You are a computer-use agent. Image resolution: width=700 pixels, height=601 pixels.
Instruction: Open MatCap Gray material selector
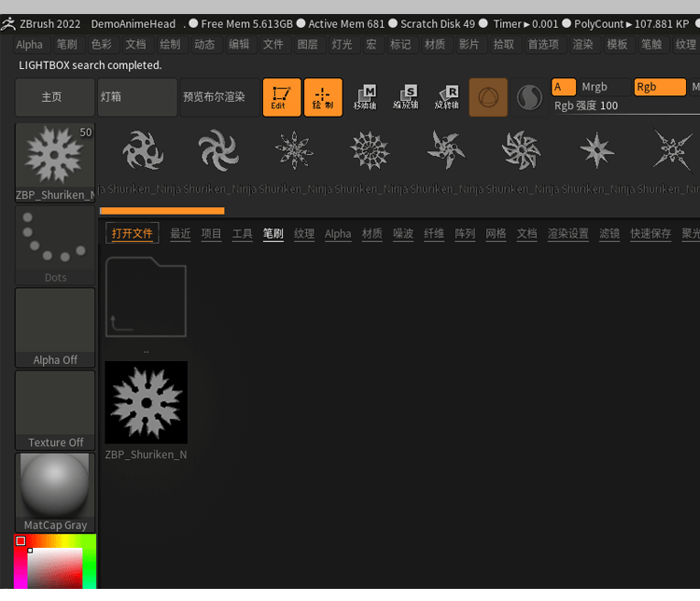pos(55,493)
